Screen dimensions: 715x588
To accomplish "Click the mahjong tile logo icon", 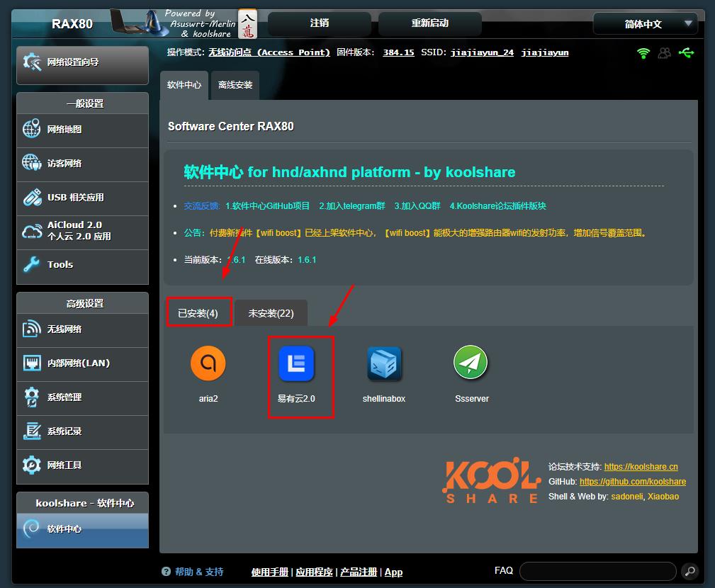I will point(247,23).
